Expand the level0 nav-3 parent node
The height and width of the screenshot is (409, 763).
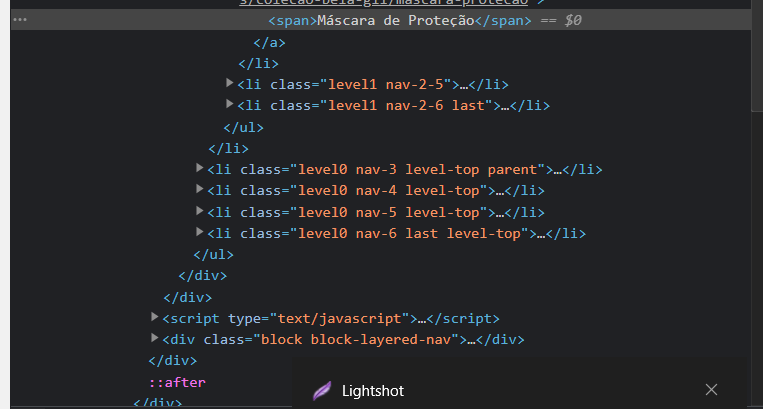click(x=200, y=168)
